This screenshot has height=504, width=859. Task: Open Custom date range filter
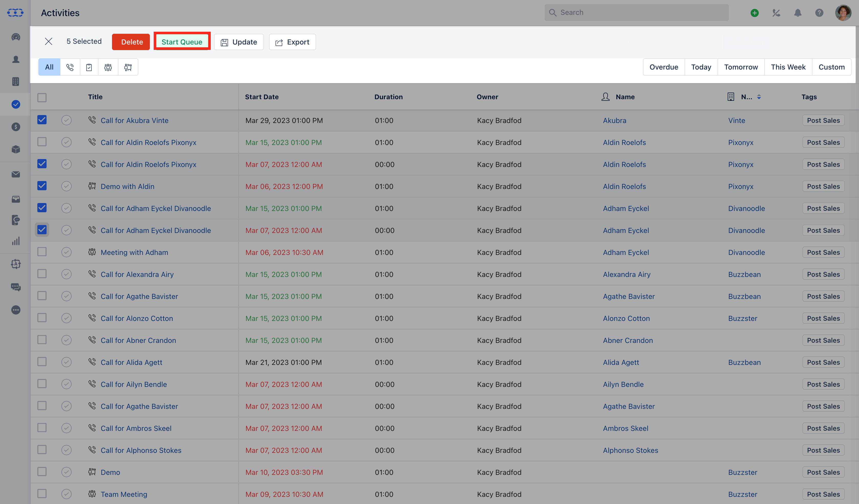coord(831,67)
